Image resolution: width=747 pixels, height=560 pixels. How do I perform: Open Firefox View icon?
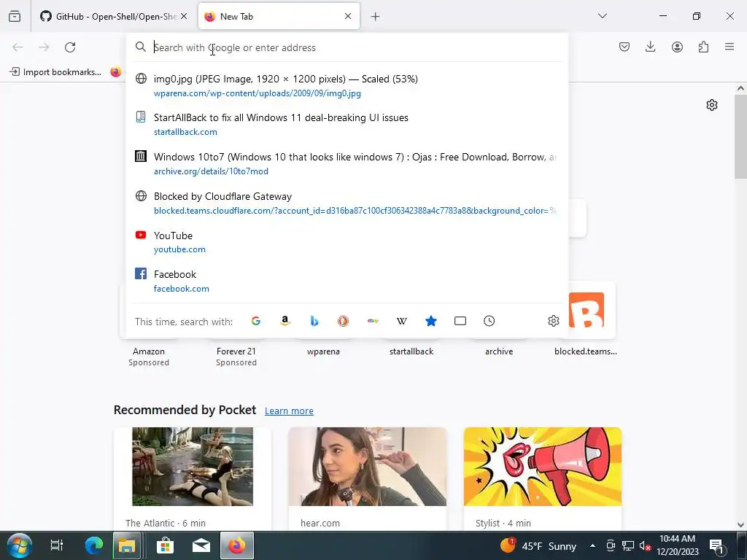[x=15, y=16]
